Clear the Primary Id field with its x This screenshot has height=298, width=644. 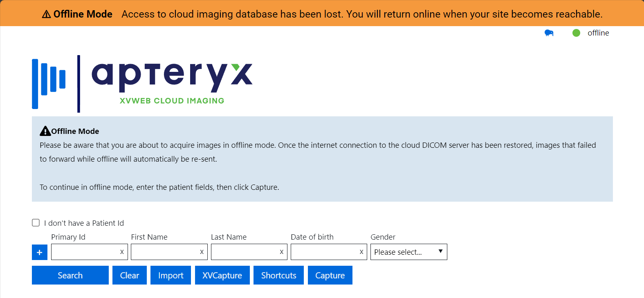coord(122,252)
